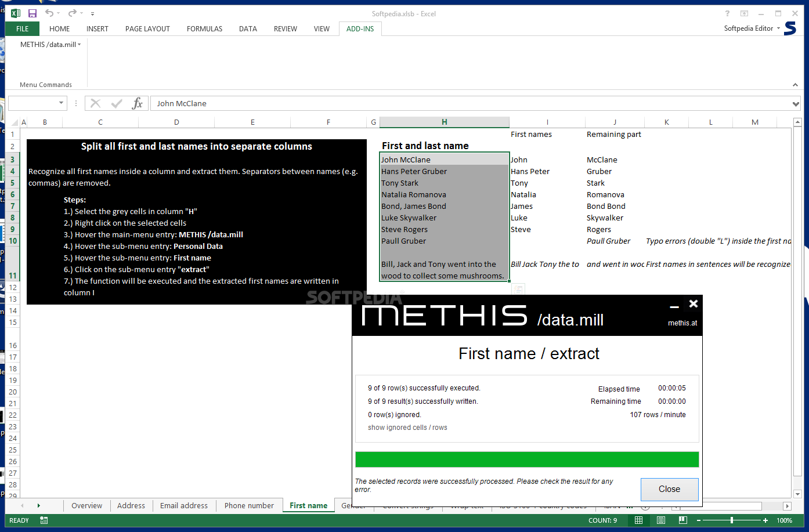Collapse the ribbon with the chevron
The height and width of the screenshot is (532, 809).
[x=795, y=85]
